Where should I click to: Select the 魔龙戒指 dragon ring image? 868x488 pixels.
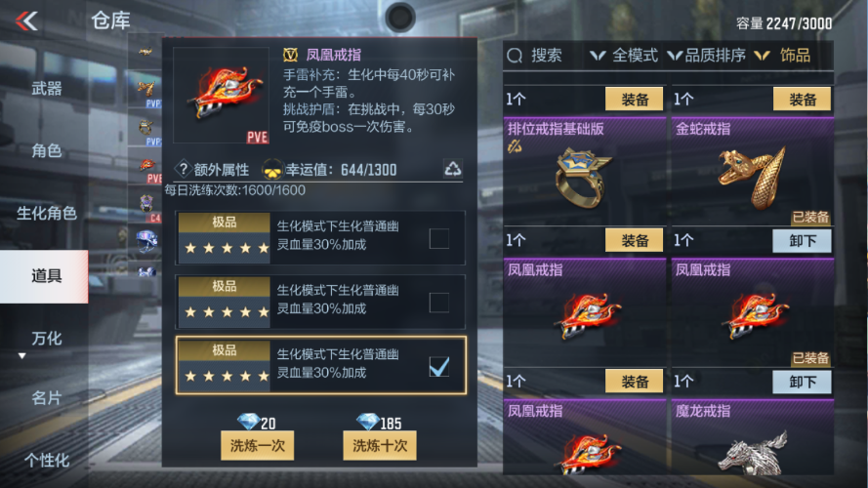point(753,454)
